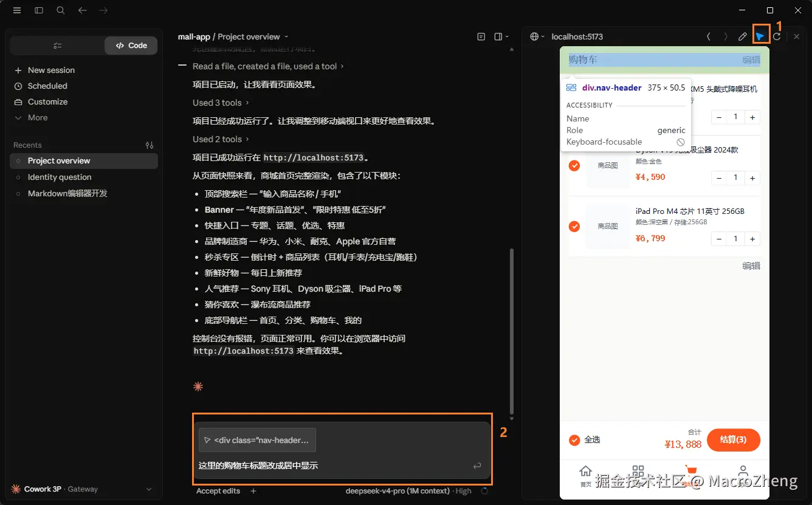This screenshot has width=812, height=505.
Task: Click the pencil edit icon in preview bar
Action: point(743,37)
